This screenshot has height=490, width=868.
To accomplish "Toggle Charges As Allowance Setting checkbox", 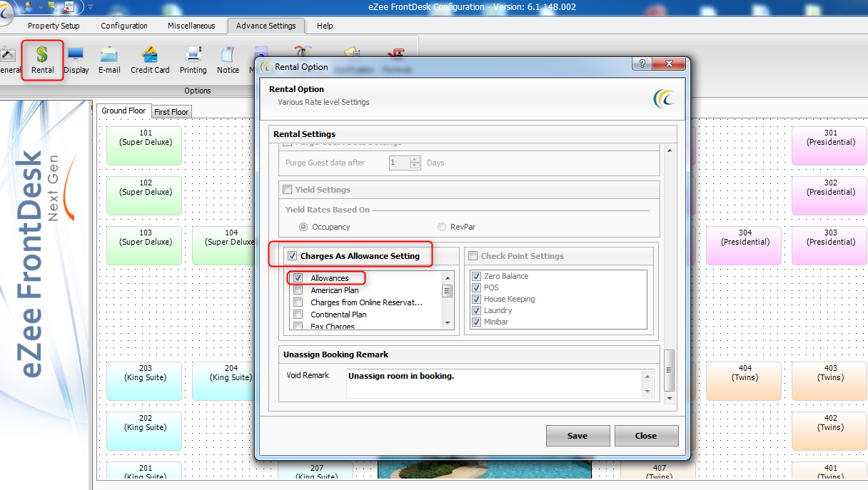I will (292, 256).
